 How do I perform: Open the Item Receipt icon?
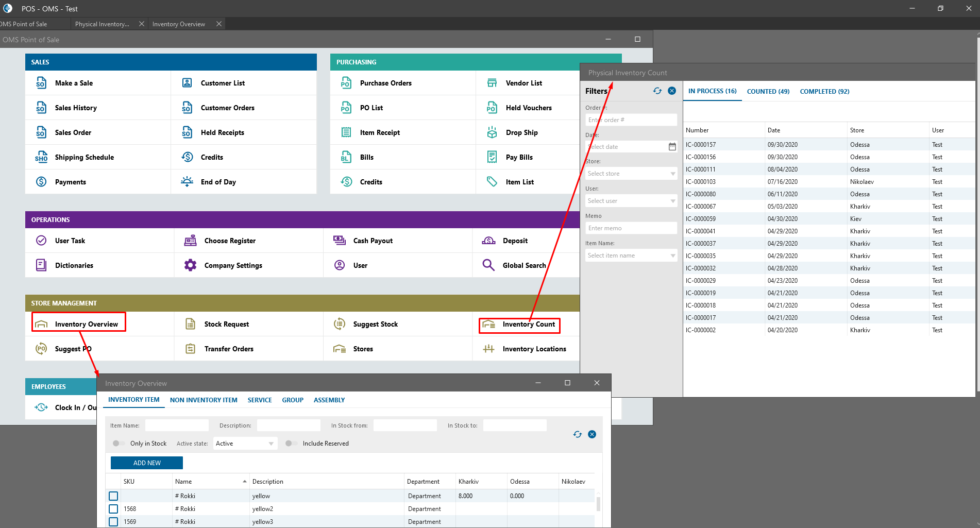[x=346, y=132]
